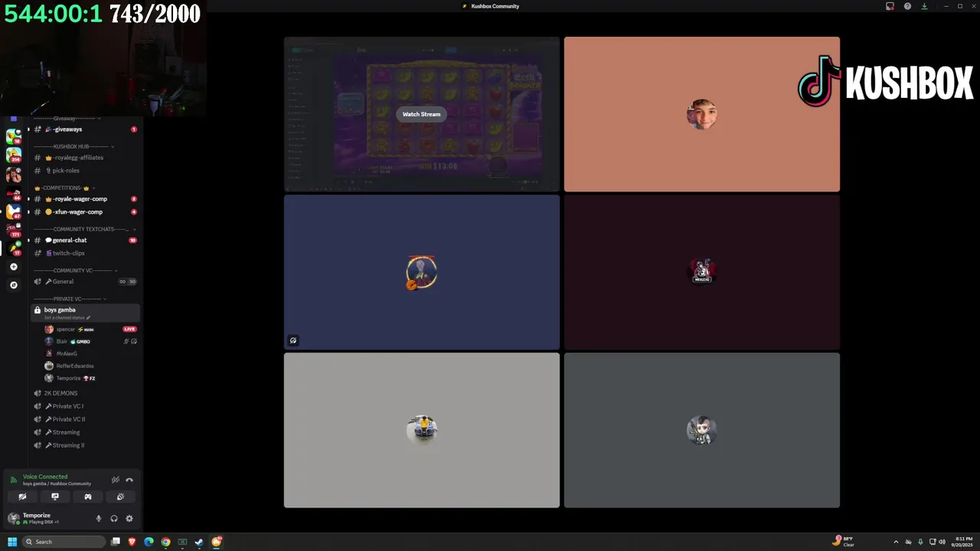Screen dimensions: 980x551
Task: Open the server icon with 171 badge
Action: click(13, 229)
